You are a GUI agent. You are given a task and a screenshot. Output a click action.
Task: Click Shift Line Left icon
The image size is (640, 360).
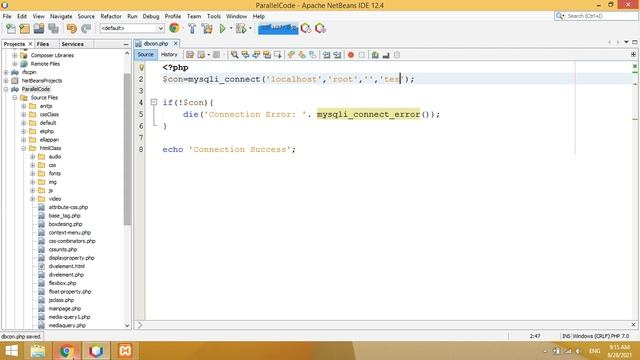click(327, 55)
